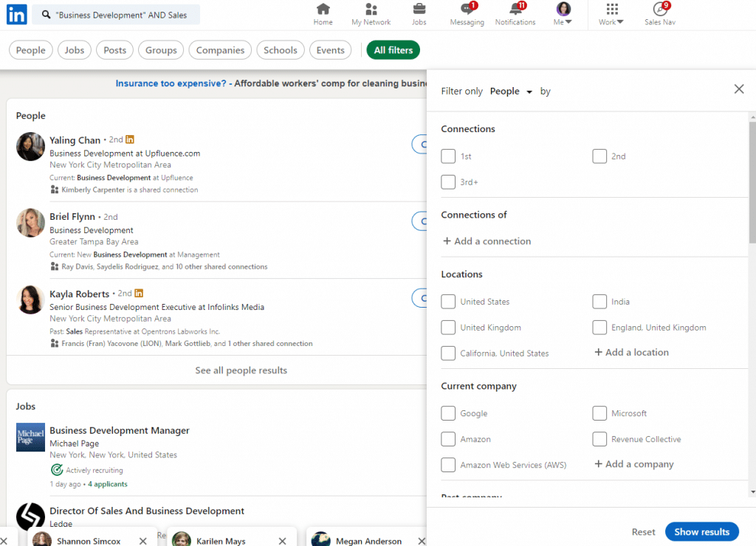Click the Michael Page company logo
The image size is (756, 546).
point(30,437)
